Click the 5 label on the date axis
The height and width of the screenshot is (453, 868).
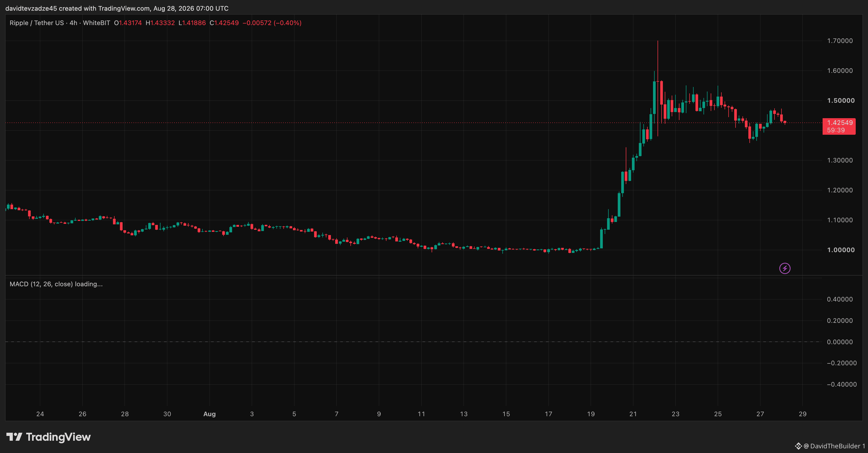point(294,414)
